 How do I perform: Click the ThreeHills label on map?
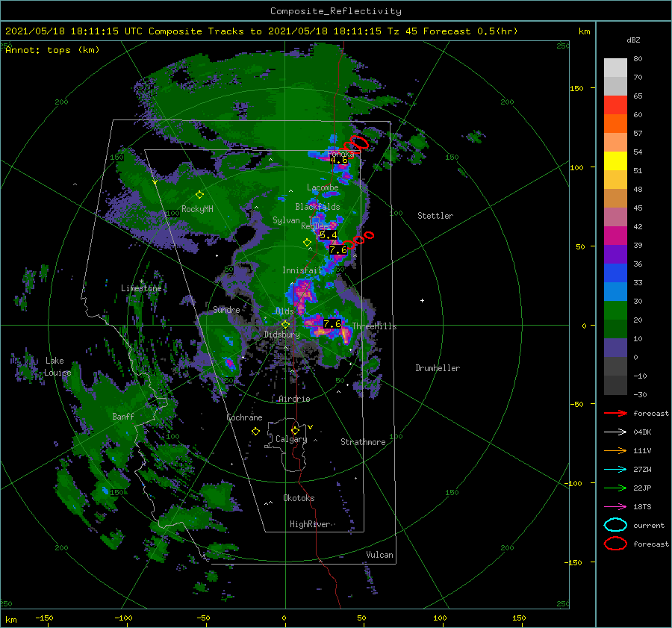click(374, 326)
